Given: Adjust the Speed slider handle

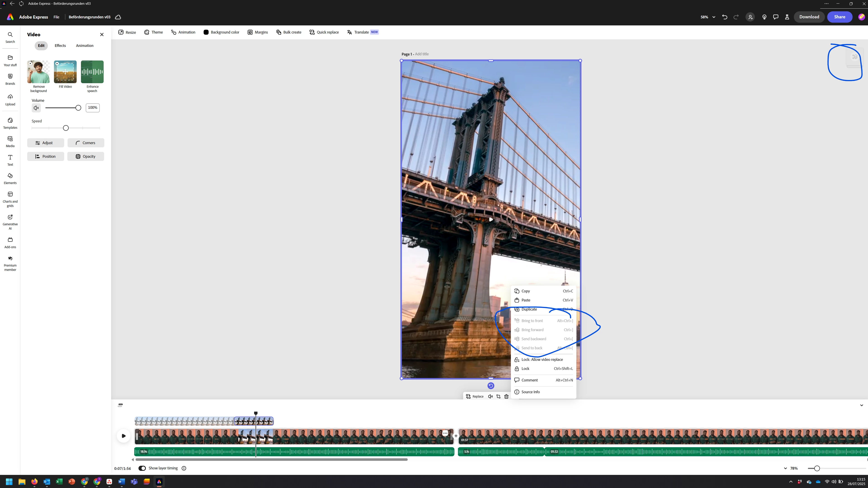Looking at the screenshot, I should tap(66, 128).
